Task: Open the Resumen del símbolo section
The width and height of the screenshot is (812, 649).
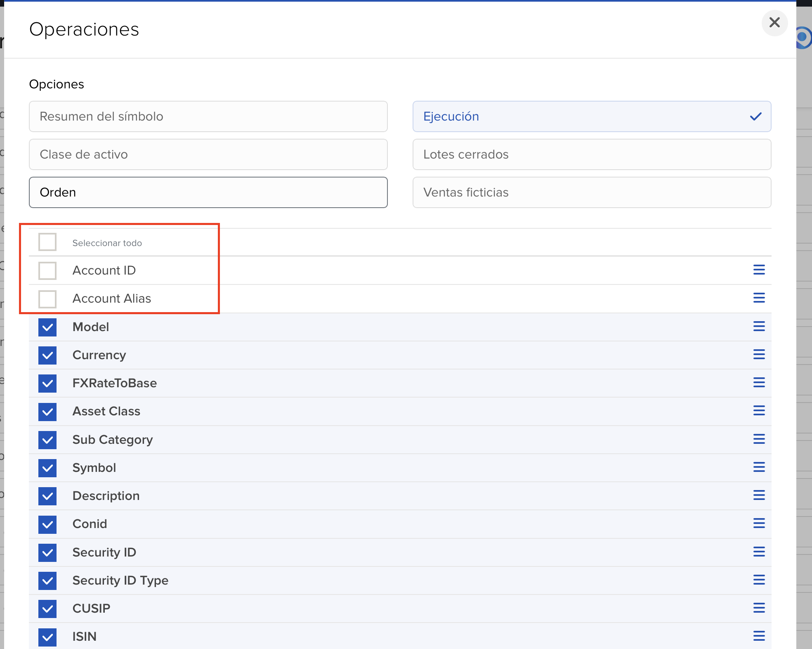Action: (208, 116)
